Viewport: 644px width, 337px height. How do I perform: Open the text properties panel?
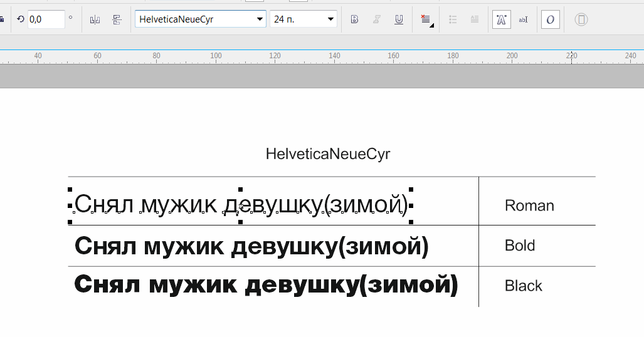tap(502, 19)
